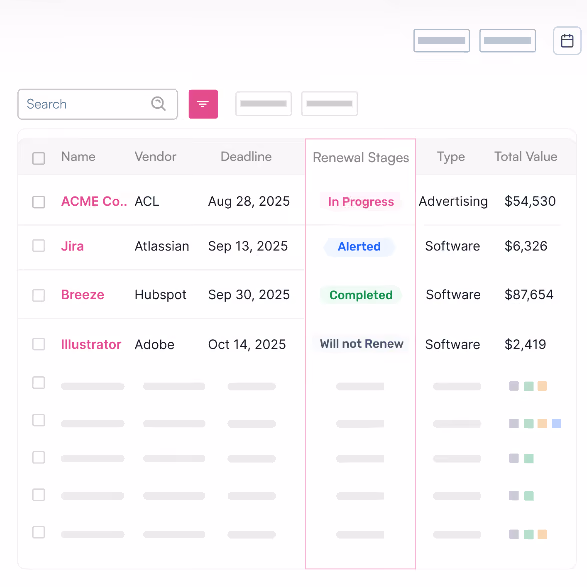Image resolution: width=587 pixels, height=587 pixels.
Task: Sort by the Name column header
Action: coord(78,156)
